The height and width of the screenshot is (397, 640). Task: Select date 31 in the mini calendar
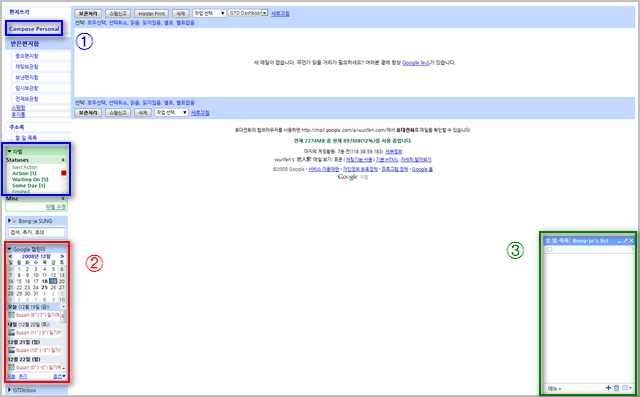[36, 294]
